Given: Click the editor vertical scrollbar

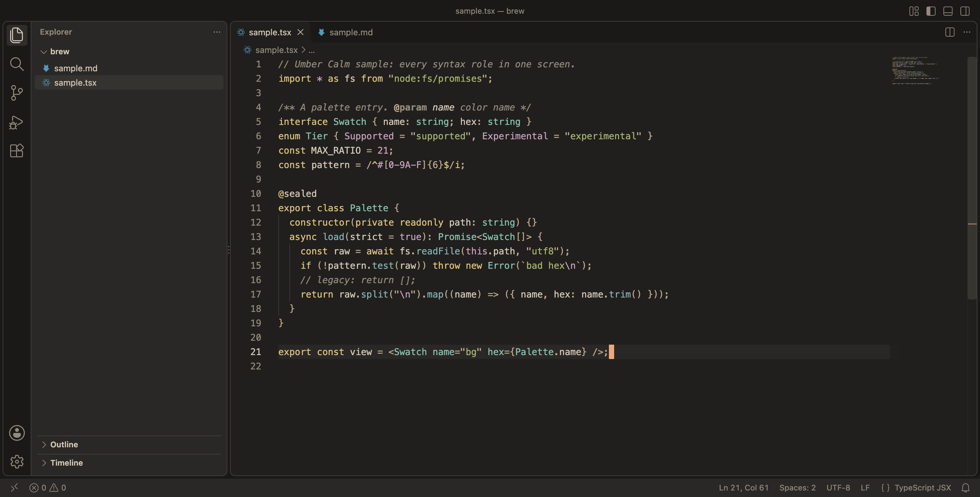Looking at the screenshot, I should [972, 178].
